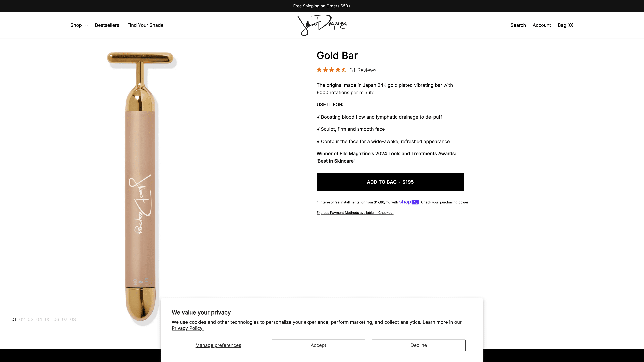Click the Shop Pay logo

409,202
